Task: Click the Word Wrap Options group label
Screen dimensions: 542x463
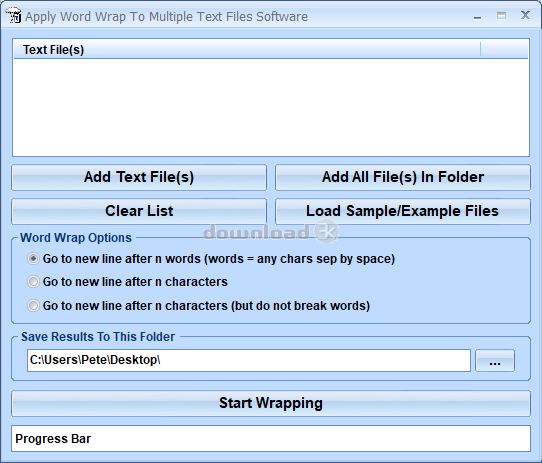Action: (x=76, y=238)
